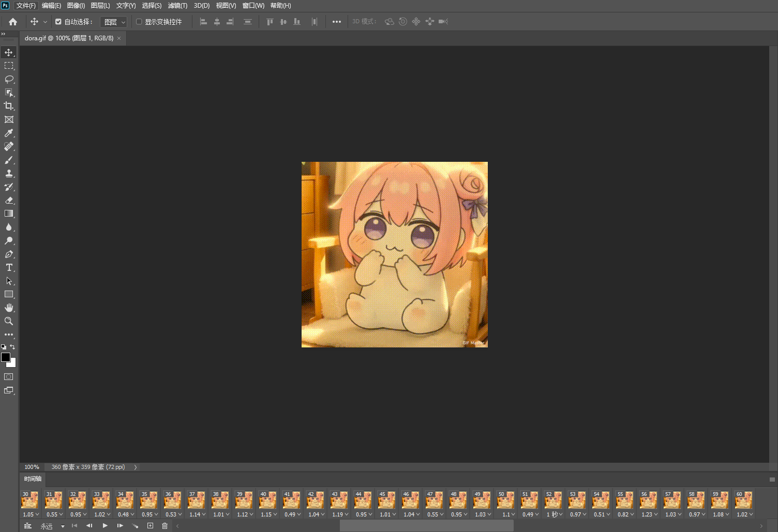Select the Gradient tool
Image resolution: width=778 pixels, height=532 pixels.
(9, 214)
